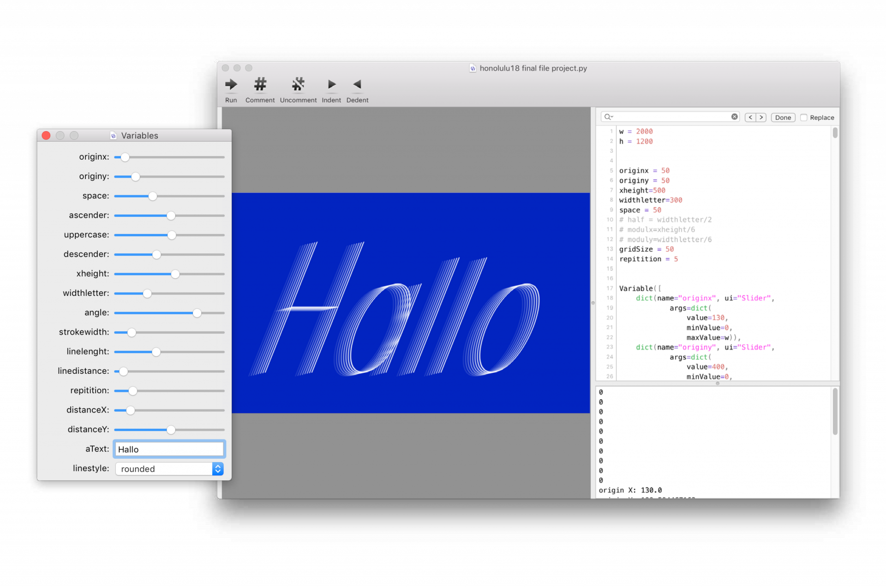Click code line 'w = 2000'
Image resolution: width=886 pixels, height=588 pixels.
(x=636, y=132)
